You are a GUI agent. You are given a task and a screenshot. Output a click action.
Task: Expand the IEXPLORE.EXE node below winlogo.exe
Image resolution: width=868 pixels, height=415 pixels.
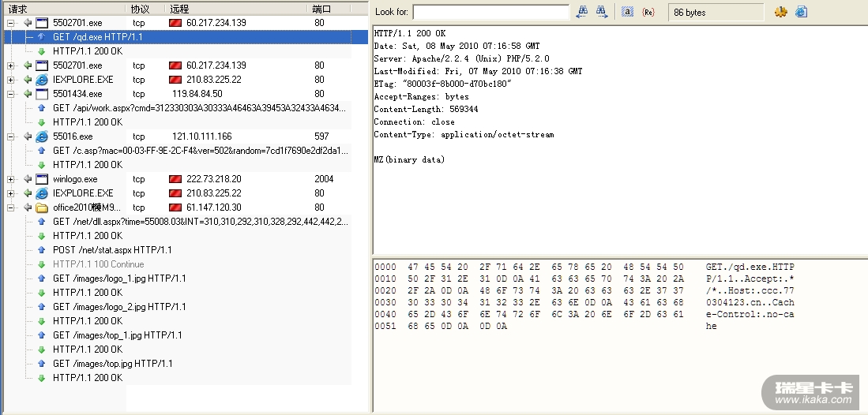10,193
